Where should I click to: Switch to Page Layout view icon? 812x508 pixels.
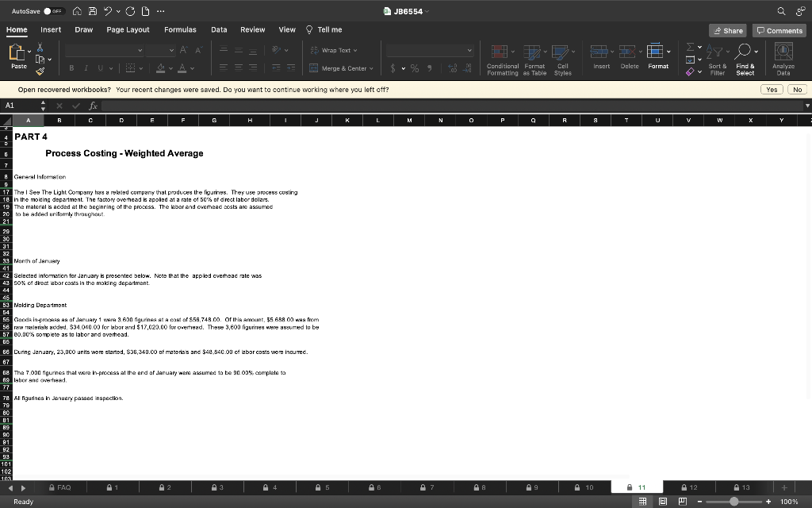click(x=662, y=502)
